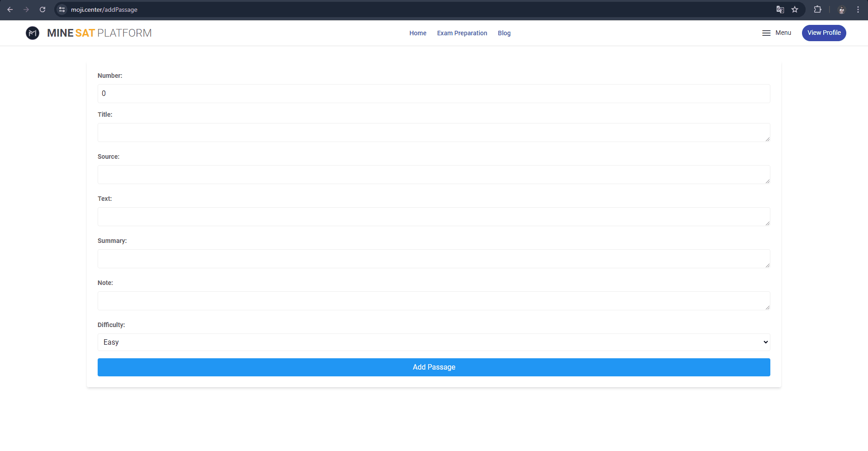
Task: Reload the current page
Action: pyautogui.click(x=42, y=9)
